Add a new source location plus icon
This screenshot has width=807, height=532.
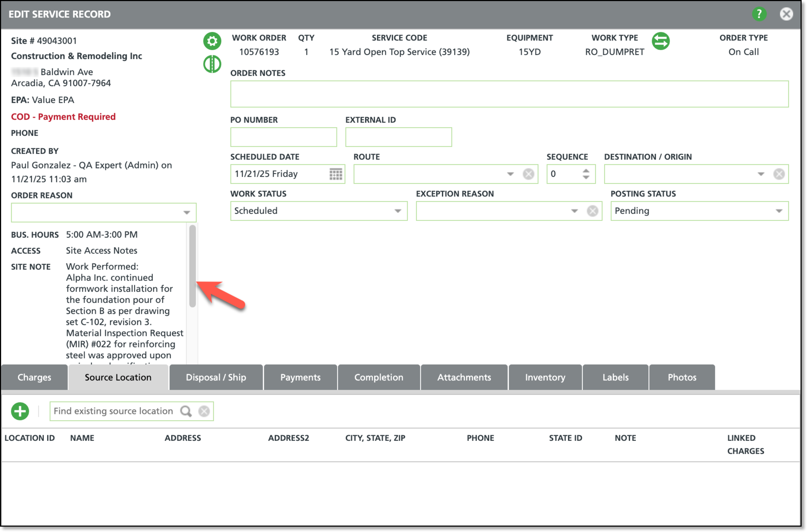coord(20,411)
